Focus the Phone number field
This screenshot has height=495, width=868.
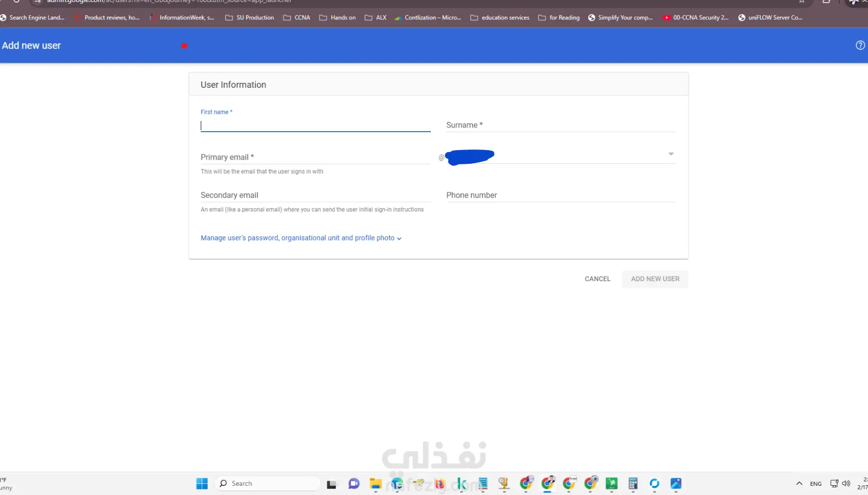coord(561,195)
